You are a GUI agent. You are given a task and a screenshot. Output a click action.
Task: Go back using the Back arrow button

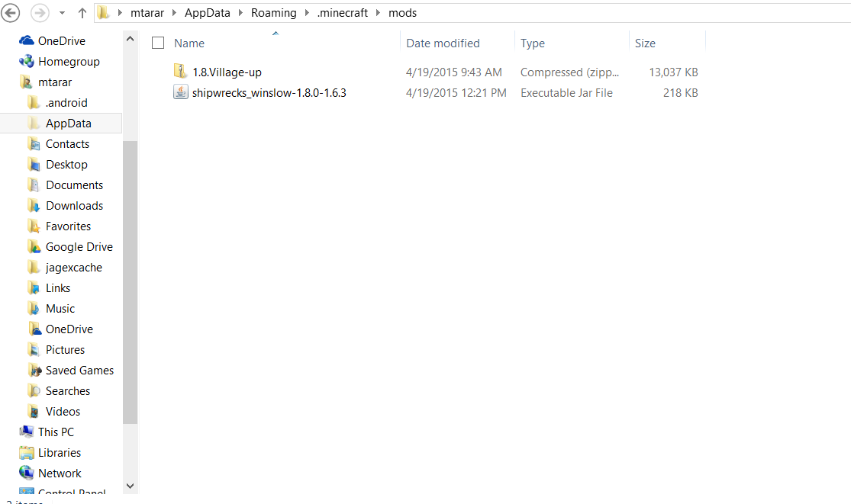[11, 12]
